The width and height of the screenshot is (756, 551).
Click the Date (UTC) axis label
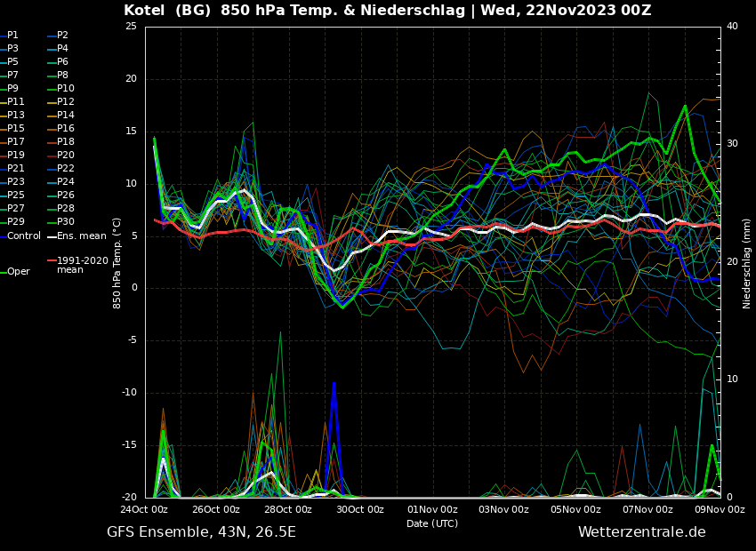(x=432, y=523)
